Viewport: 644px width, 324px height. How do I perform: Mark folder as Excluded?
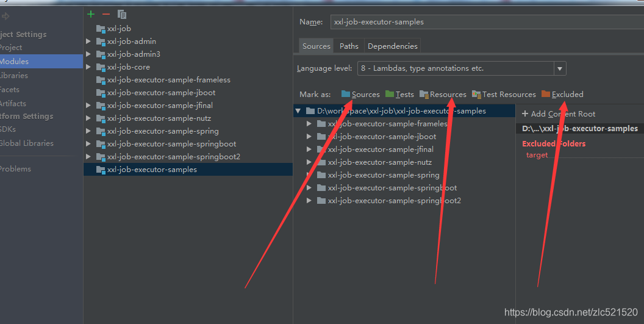(562, 95)
